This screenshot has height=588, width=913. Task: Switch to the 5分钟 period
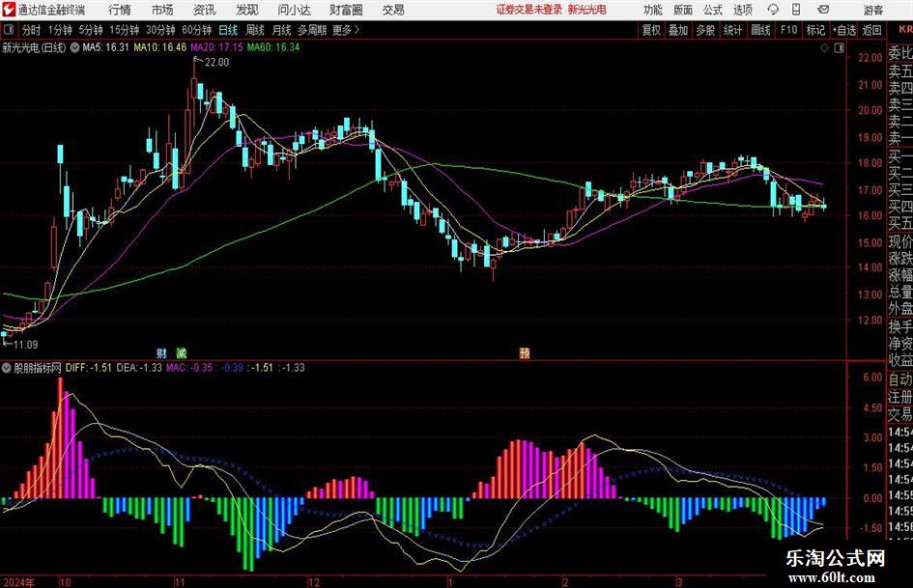click(90, 30)
